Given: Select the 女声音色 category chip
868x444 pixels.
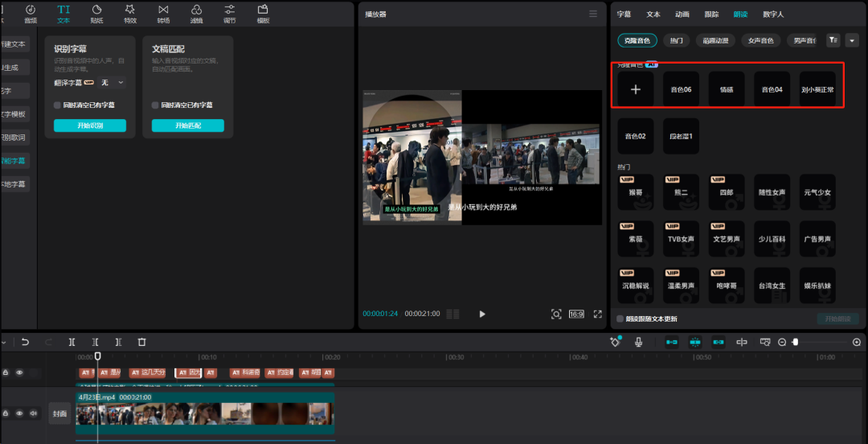Looking at the screenshot, I should coord(761,40).
